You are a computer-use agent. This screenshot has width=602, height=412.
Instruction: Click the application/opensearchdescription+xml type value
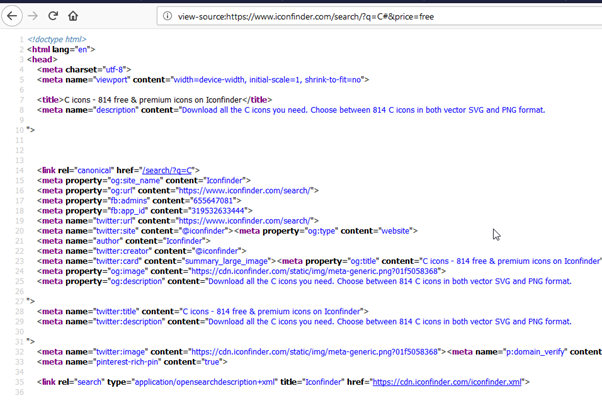click(205, 382)
